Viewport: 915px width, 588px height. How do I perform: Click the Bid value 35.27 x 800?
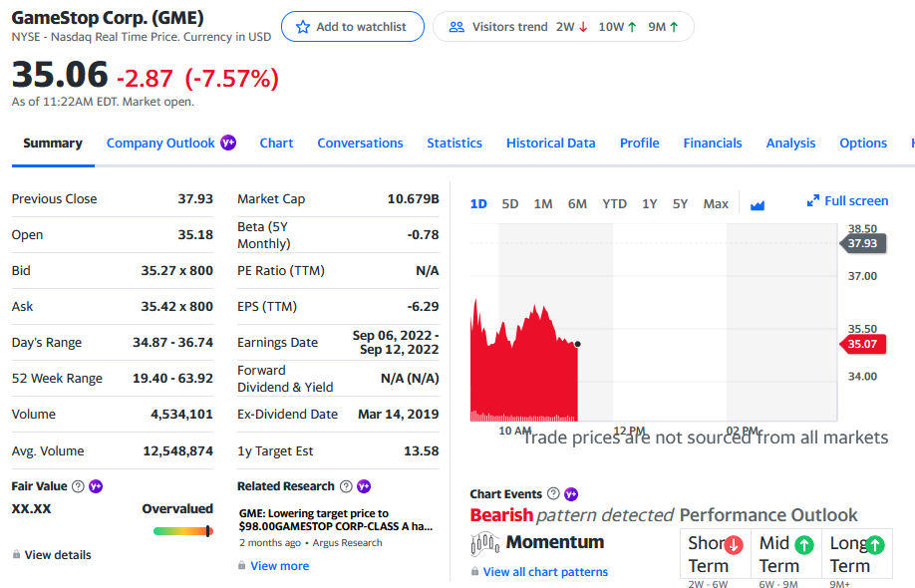tap(176, 271)
